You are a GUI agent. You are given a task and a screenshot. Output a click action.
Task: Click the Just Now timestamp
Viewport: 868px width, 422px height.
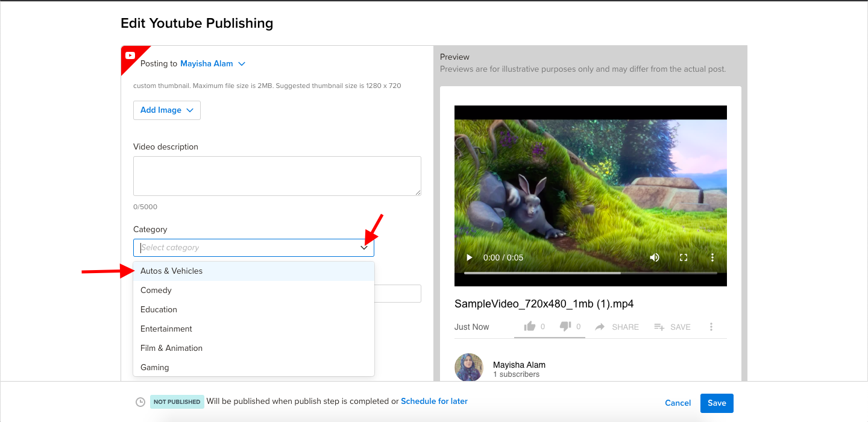(472, 327)
